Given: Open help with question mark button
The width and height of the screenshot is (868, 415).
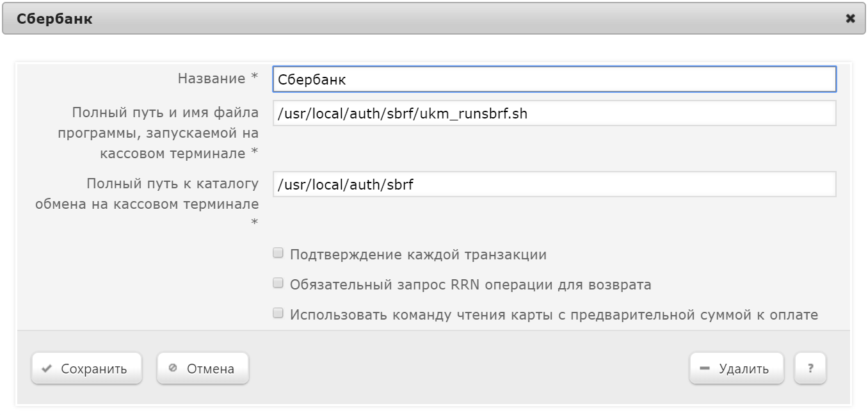Looking at the screenshot, I should tap(810, 368).
